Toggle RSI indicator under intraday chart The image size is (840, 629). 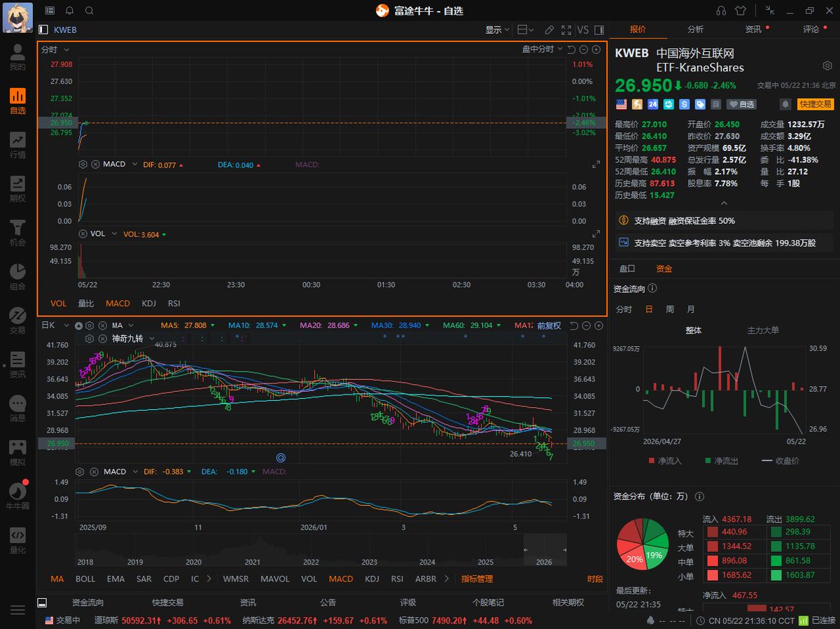(x=174, y=304)
